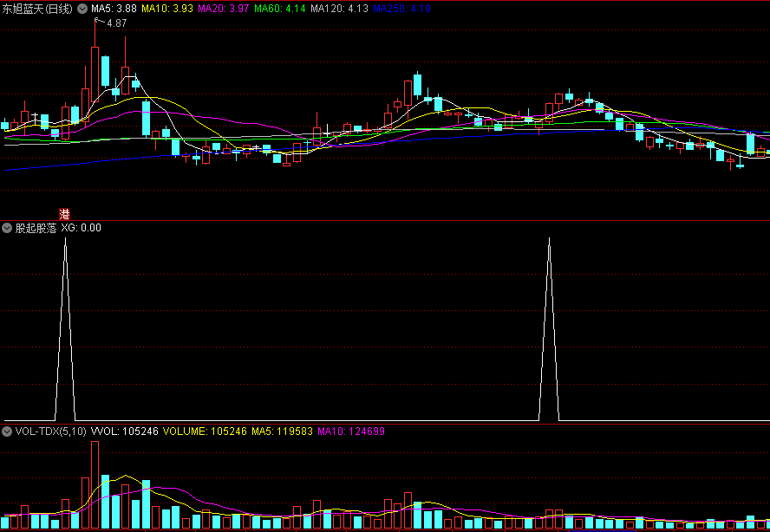Click the first XG signal spike
770x532 pixels.
(x=65, y=329)
